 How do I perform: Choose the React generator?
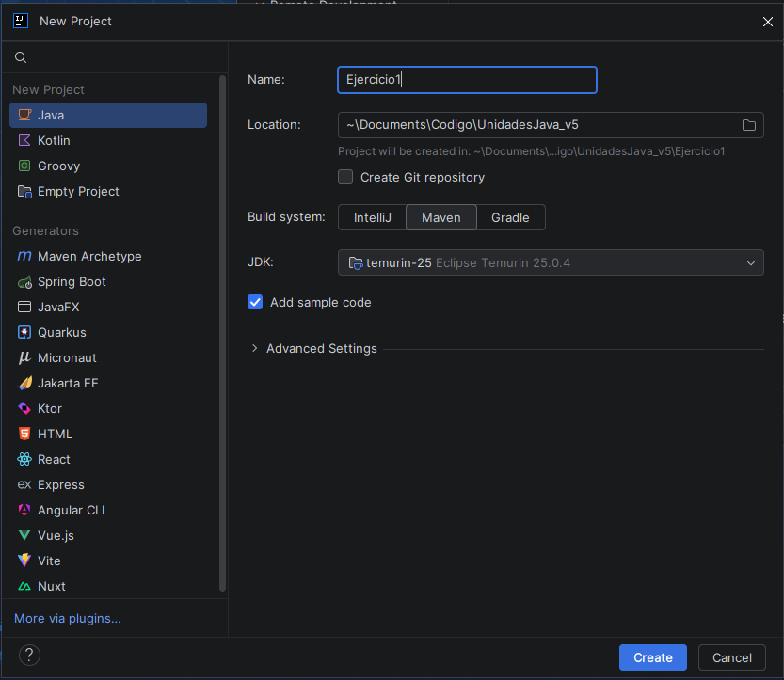pos(108,459)
